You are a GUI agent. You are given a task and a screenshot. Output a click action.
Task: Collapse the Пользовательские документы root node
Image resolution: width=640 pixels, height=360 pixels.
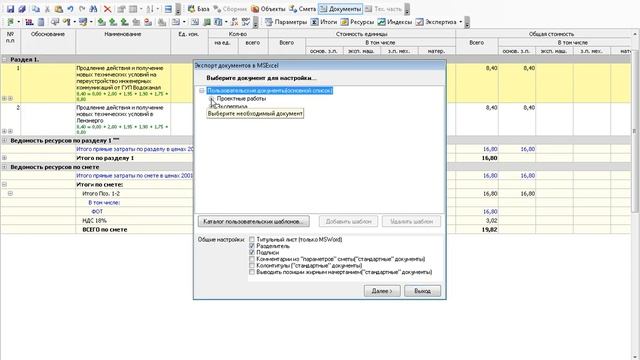[x=202, y=91]
